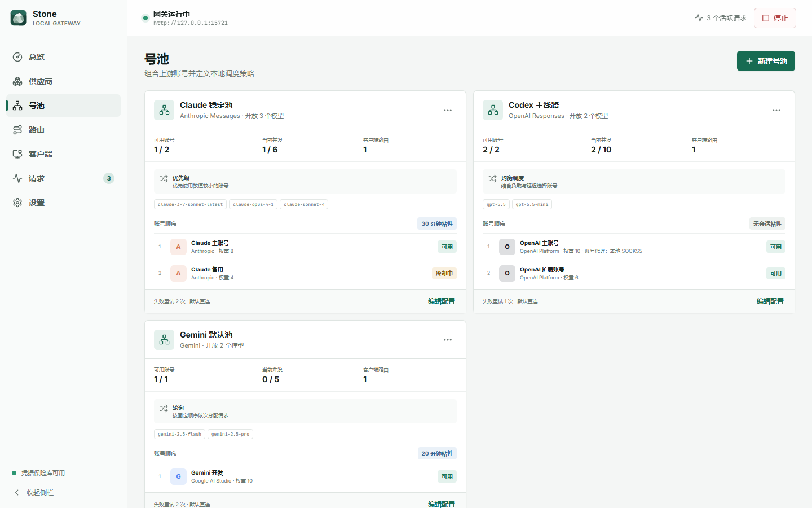812x508 pixels.
Task: Click the Codex 主线路 title
Action: pos(534,105)
